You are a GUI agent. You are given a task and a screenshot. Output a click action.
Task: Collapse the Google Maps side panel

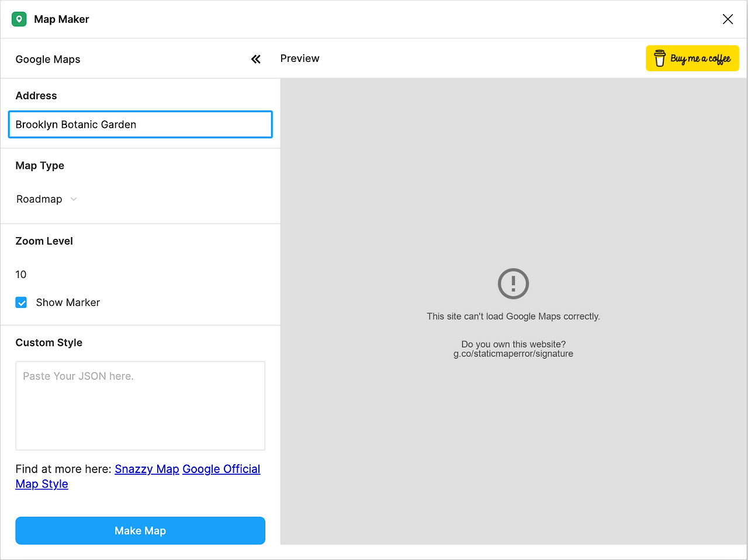coord(256,59)
